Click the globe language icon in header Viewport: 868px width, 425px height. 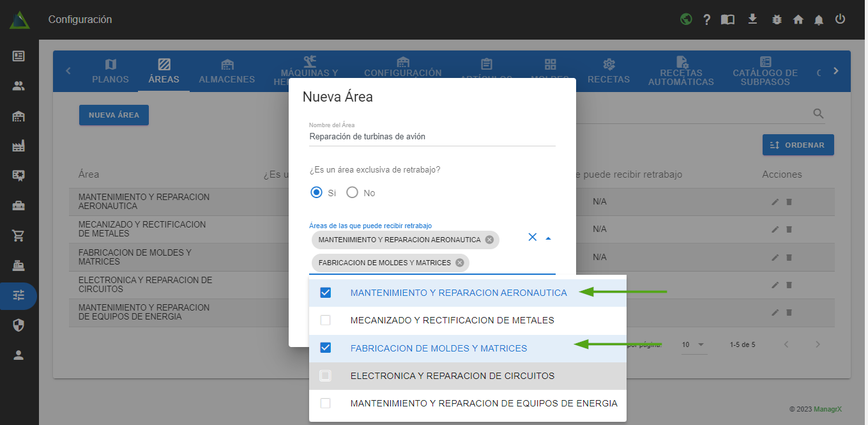[x=686, y=19]
